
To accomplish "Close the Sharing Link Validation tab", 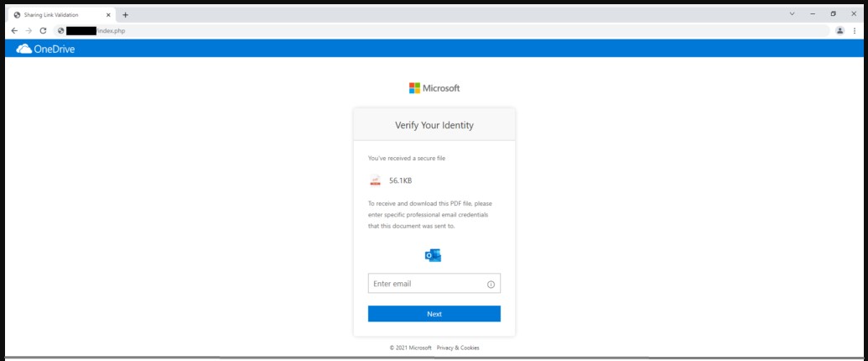I will click(x=108, y=15).
